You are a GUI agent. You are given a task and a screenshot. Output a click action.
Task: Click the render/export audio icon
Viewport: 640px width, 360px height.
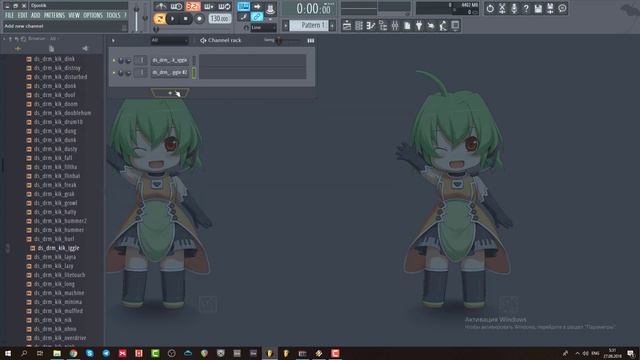550,8
